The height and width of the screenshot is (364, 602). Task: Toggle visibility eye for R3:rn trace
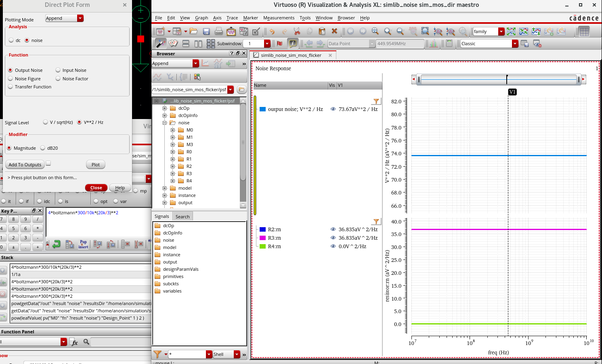pos(333,238)
